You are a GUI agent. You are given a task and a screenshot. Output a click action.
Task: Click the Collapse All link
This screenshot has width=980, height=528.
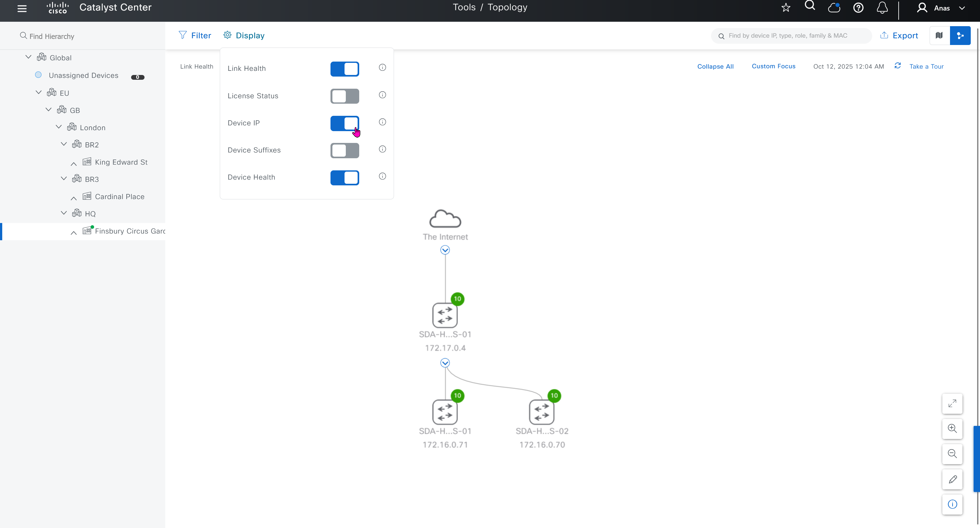tap(715, 66)
